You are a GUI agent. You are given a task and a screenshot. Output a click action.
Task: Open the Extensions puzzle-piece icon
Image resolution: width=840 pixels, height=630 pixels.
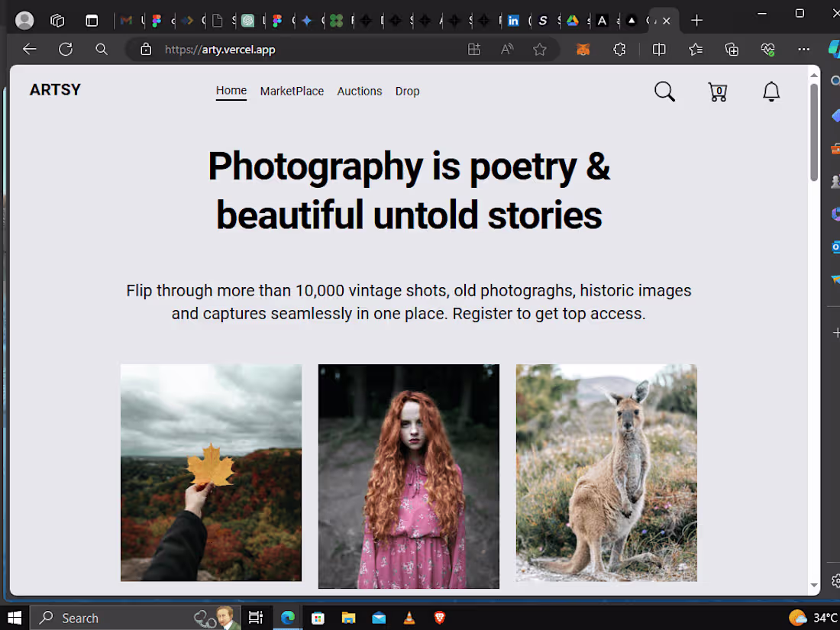[x=619, y=49]
